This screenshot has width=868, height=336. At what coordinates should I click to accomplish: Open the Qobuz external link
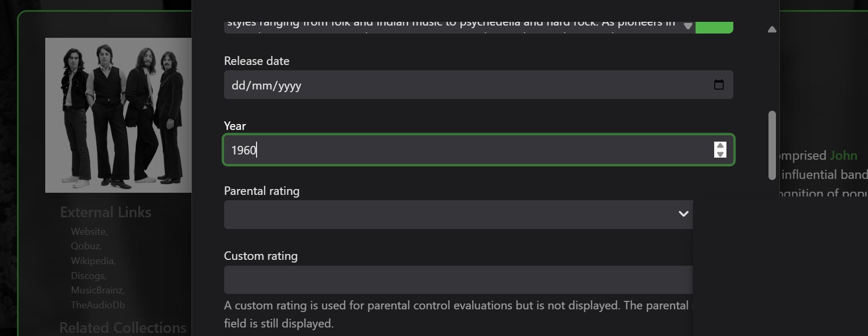(x=86, y=246)
